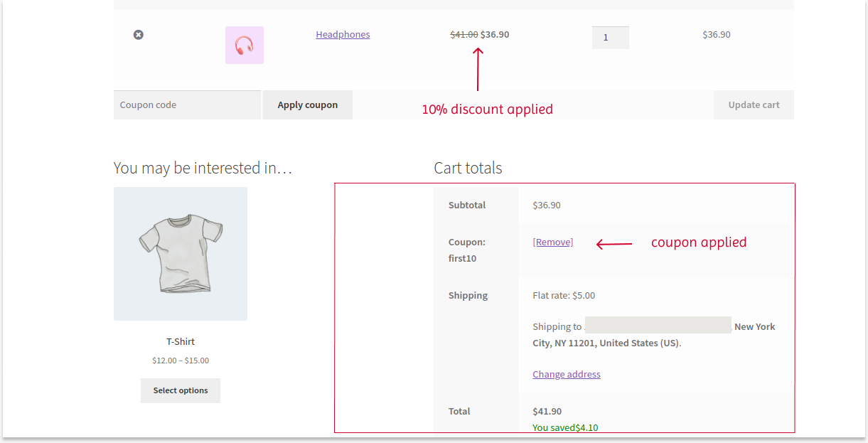
Task: Select the quantity field for Headphones
Action: [610, 37]
